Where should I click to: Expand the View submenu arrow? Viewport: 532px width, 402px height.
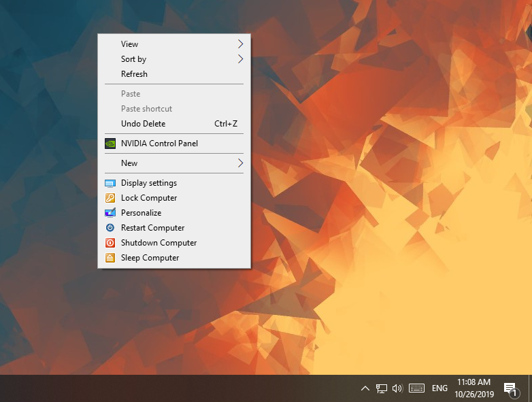click(241, 44)
